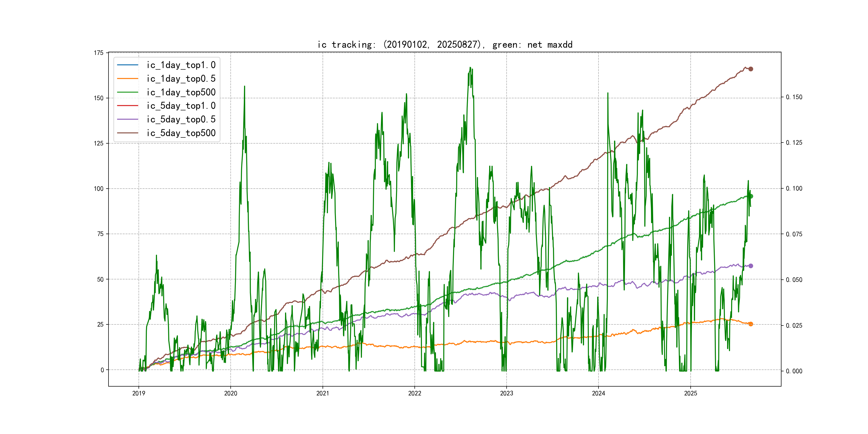The height and width of the screenshot is (434, 868).
Task: Click the purple endpoint dot marker
Action: 751,266
